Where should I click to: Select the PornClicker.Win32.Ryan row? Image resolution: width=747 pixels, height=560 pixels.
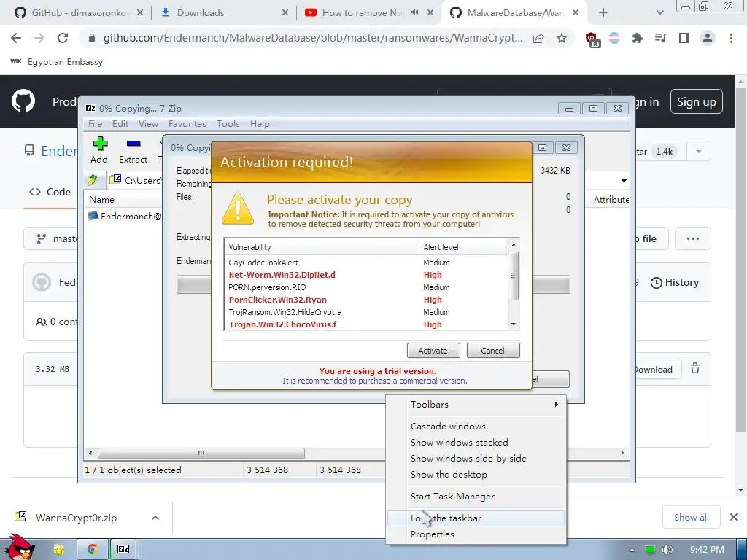[x=367, y=300]
